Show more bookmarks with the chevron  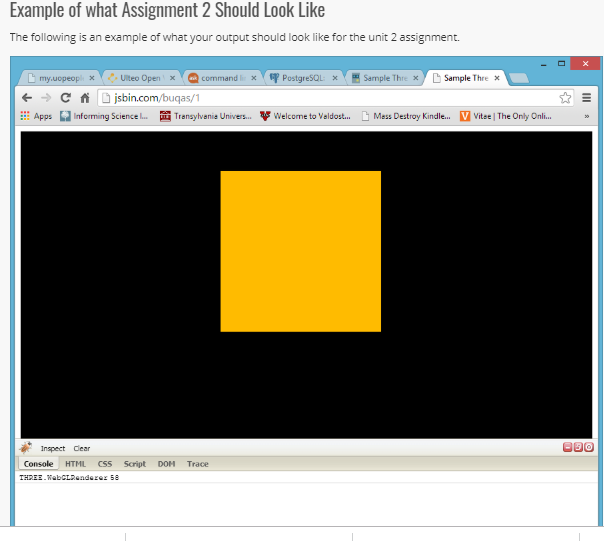click(x=587, y=116)
